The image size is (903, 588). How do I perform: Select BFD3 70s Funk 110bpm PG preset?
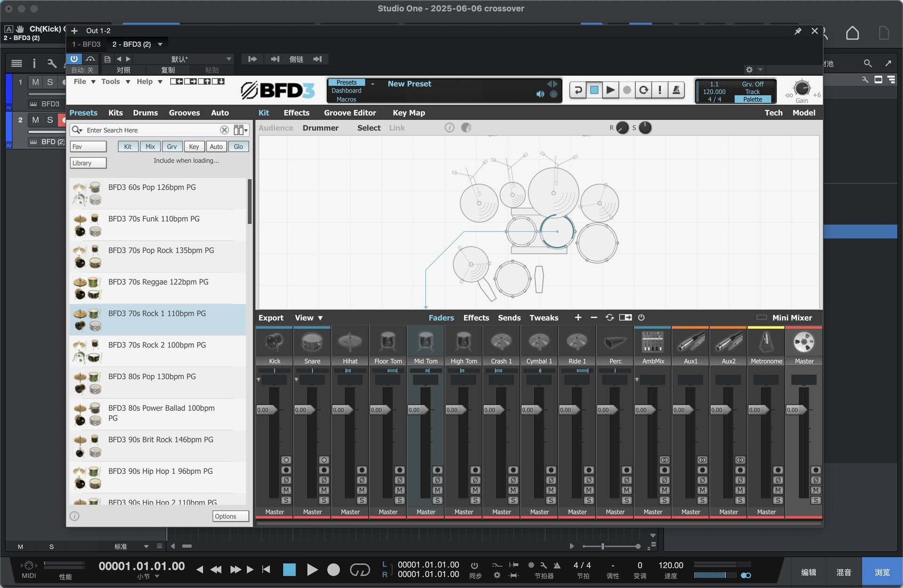(x=158, y=225)
